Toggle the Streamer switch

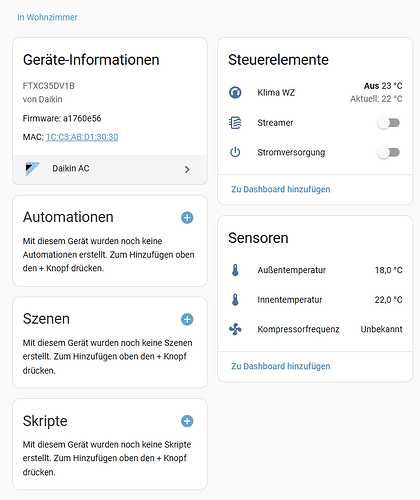point(388,123)
